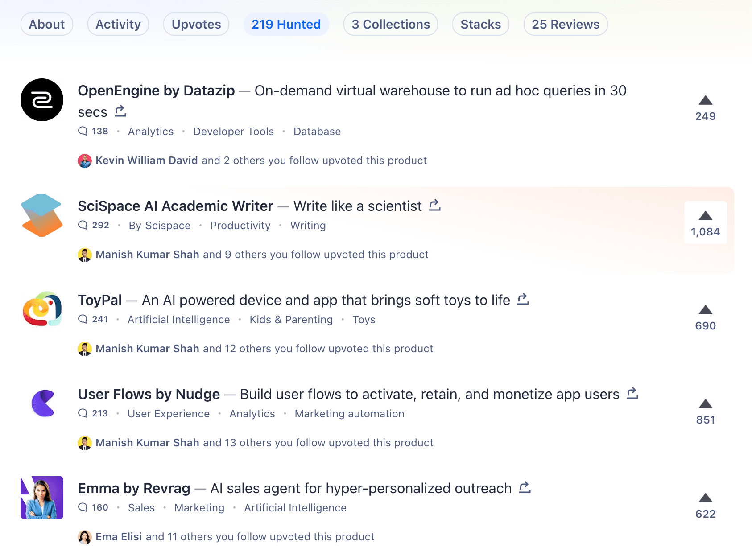
Task: Open Kevin William David's profile name
Action: pyautogui.click(x=147, y=161)
